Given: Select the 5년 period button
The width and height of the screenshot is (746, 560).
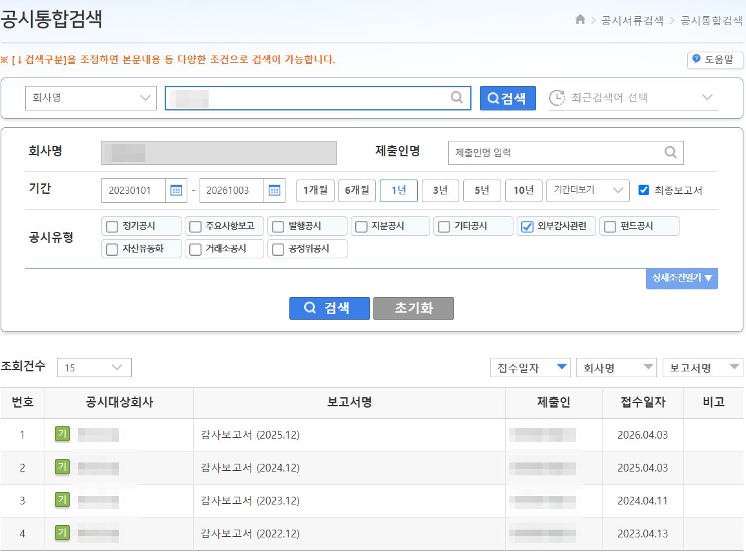Looking at the screenshot, I should click(482, 191).
